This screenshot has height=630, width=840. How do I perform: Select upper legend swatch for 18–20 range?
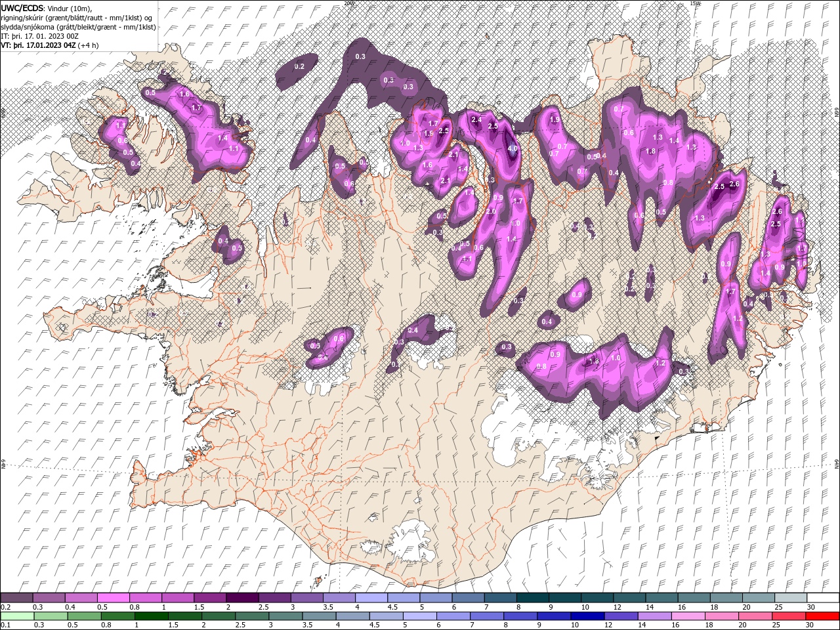(726, 597)
